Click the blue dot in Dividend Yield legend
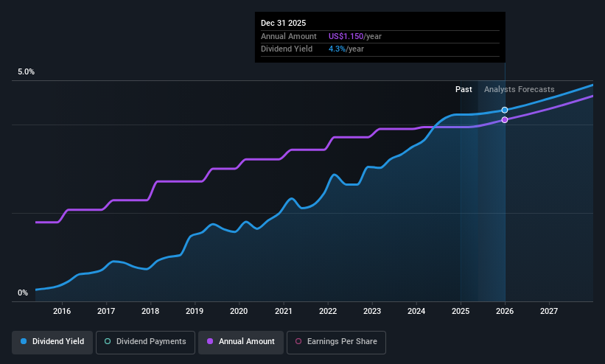The image size is (605, 364). click(24, 342)
